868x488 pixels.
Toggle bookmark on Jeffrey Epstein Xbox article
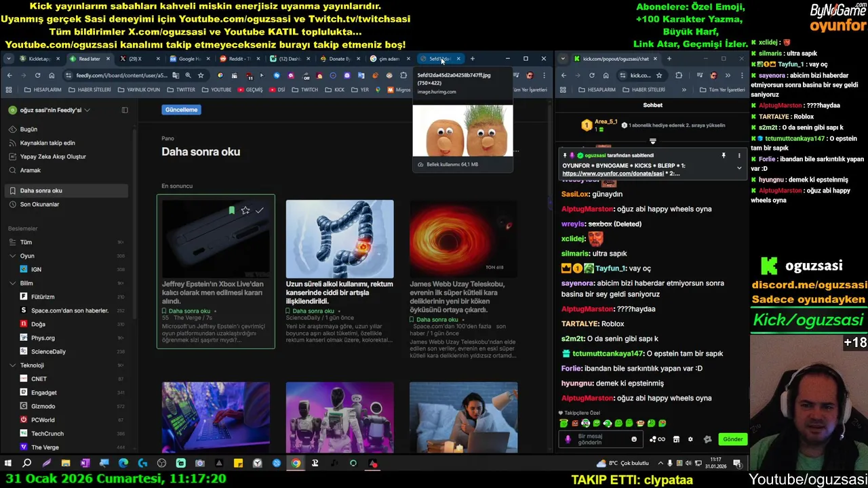click(232, 211)
